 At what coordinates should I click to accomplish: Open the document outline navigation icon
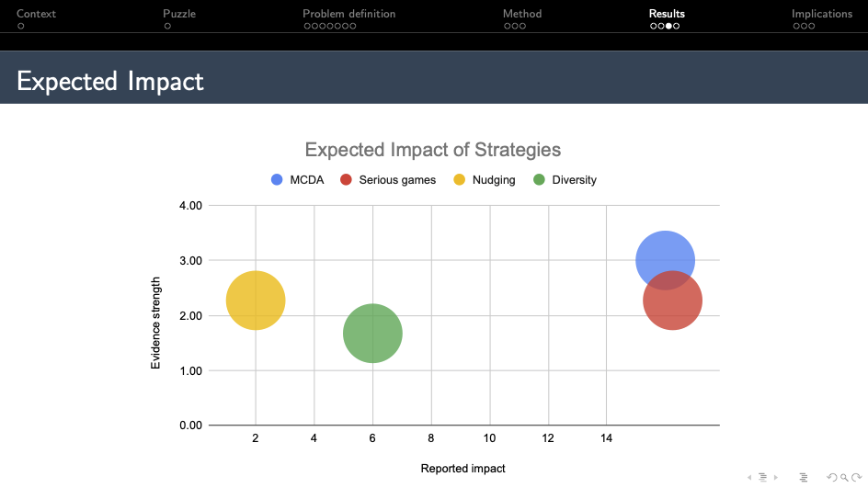[x=804, y=478]
